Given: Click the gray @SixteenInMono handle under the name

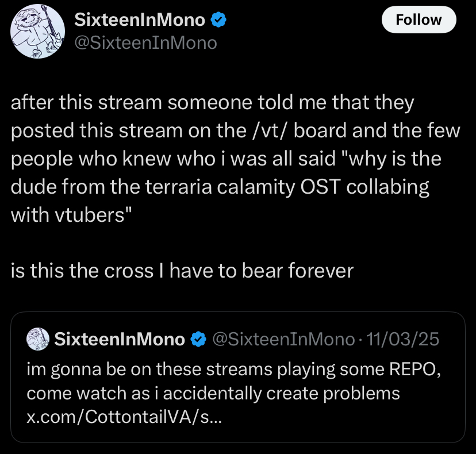Looking at the screenshot, I should click(x=146, y=43).
